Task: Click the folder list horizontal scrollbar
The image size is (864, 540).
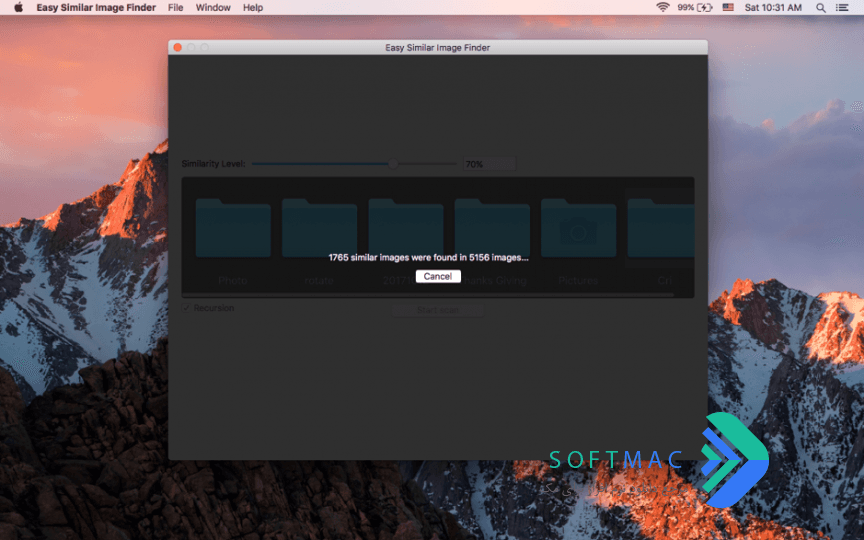Action: point(429,295)
